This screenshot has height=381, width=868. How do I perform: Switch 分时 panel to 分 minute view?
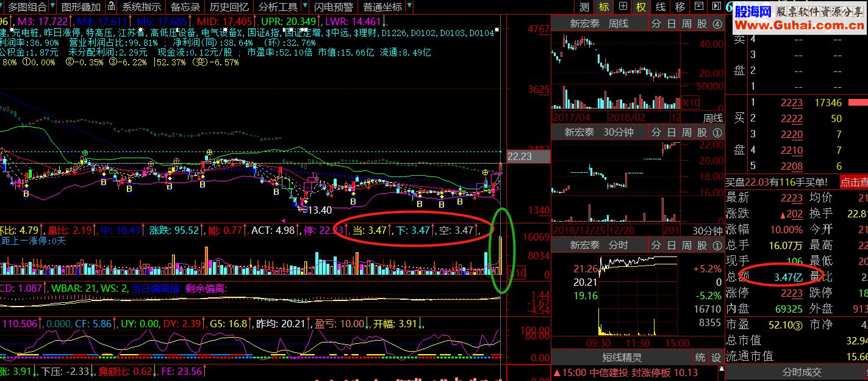(656, 245)
